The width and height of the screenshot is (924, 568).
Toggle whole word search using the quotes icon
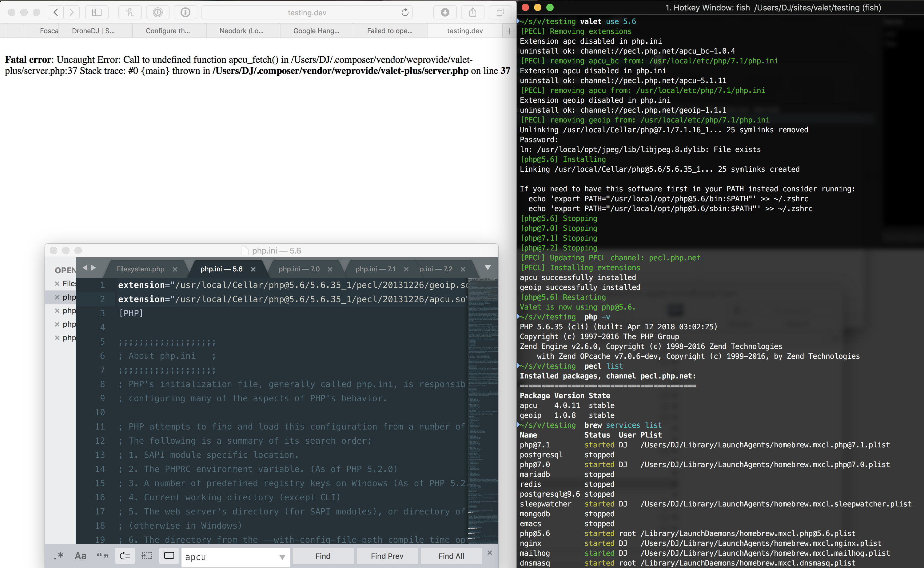[x=102, y=556]
